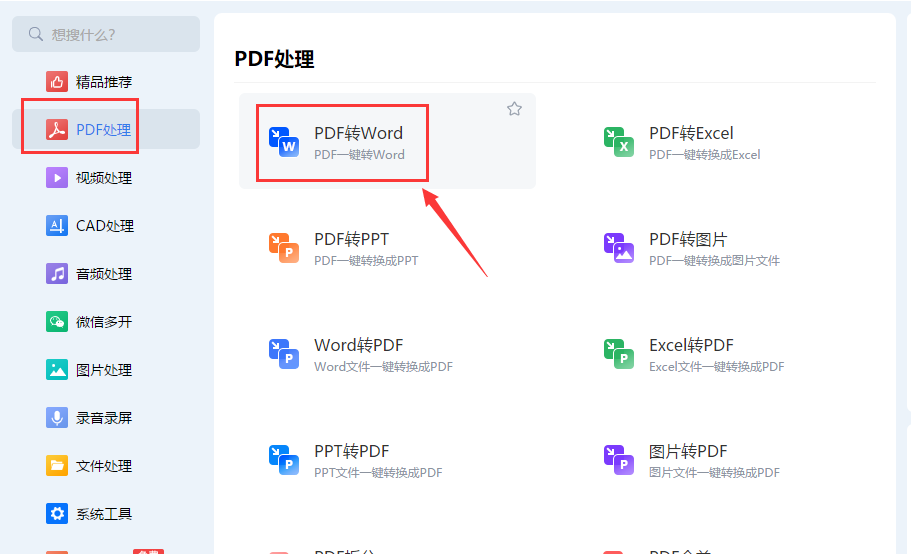Click the PDF处理 page heading
This screenshot has width=911, height=554.
pos(274,59)
